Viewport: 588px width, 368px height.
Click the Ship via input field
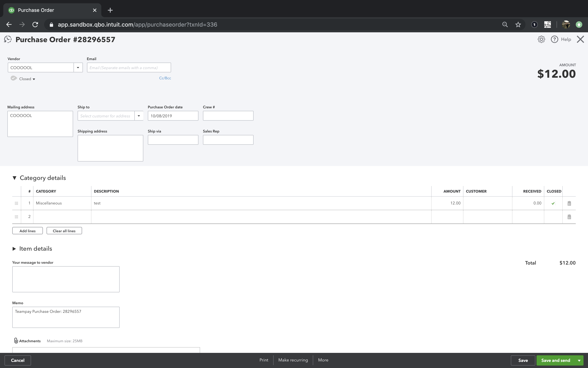[173, 140]
